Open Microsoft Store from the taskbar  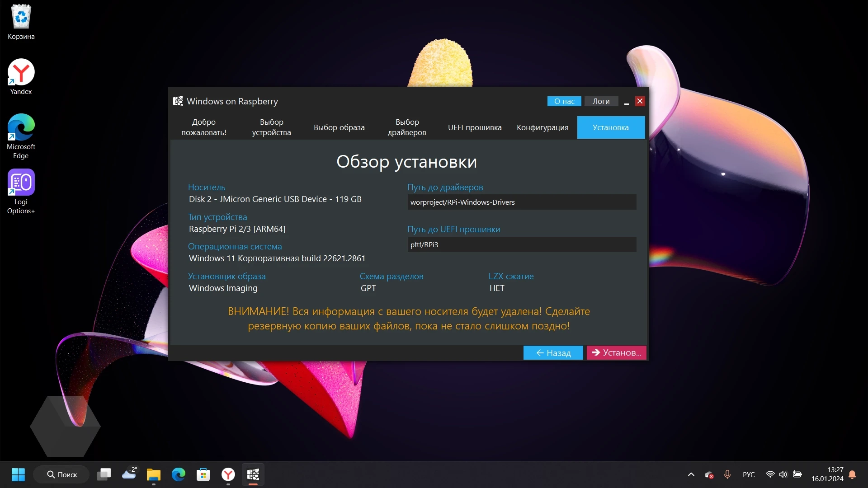point(203,474)
